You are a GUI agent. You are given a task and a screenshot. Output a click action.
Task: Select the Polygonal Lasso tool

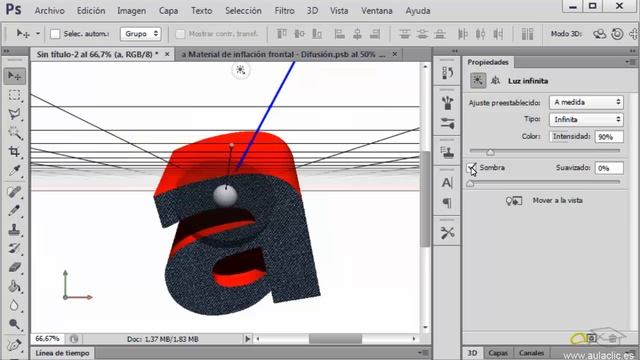click(x=15, y=114)
